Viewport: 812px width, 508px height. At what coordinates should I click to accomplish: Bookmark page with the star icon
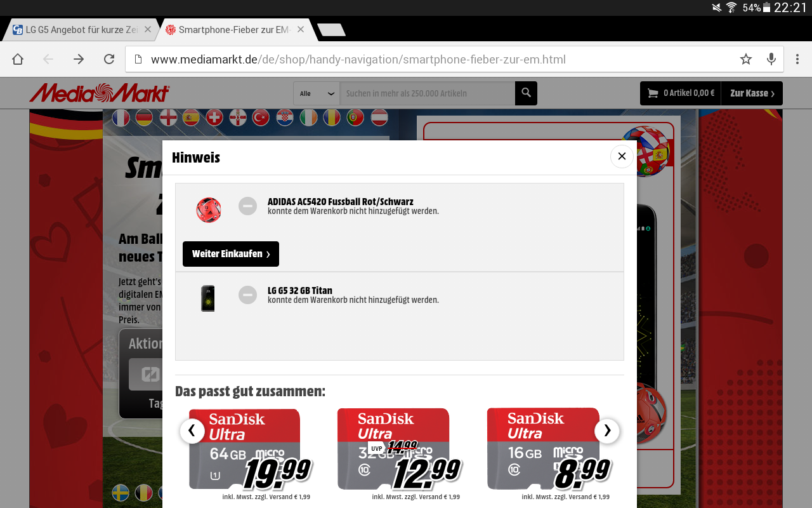pyautogui.click(x=746, y=60)
